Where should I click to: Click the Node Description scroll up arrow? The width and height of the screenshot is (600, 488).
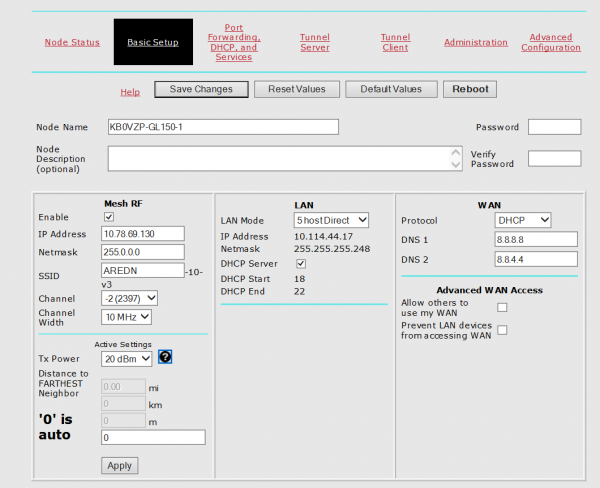(x=455, y=152)
